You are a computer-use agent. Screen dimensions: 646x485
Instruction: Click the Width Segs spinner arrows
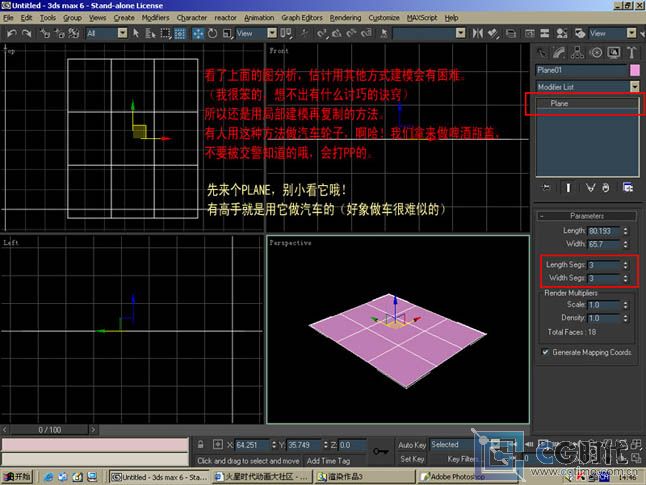(x=625, y=278)
